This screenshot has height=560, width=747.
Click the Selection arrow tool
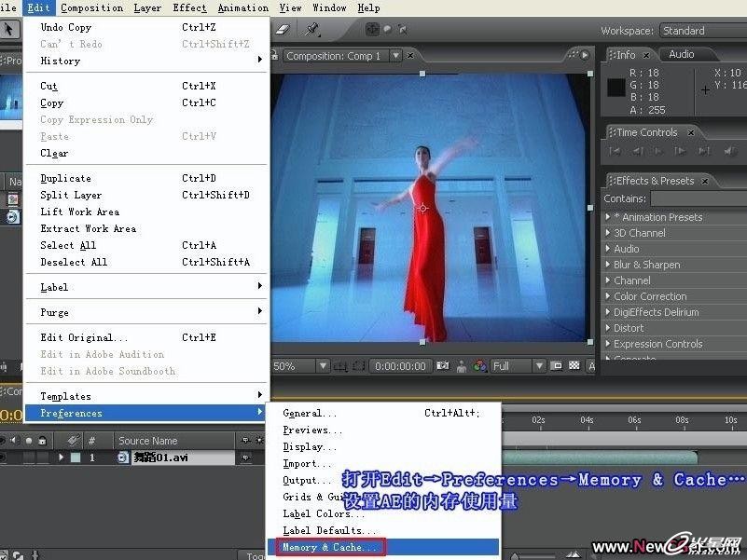pos(9,30)
